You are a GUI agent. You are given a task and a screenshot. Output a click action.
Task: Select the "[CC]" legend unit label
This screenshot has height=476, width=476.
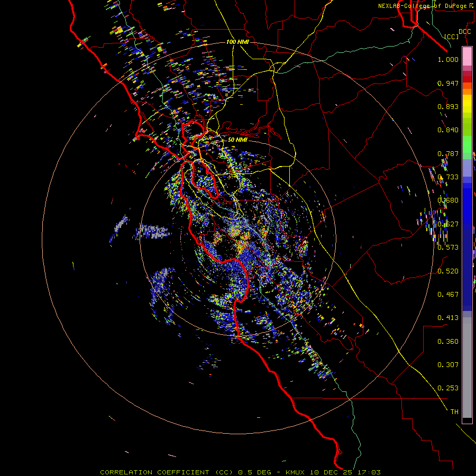pos(452,36)
